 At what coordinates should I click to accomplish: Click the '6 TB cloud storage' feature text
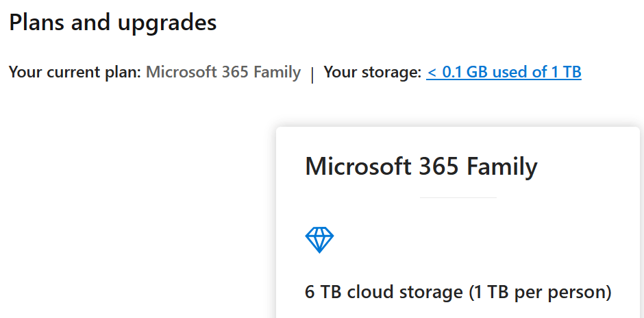[x=384, y=293]
